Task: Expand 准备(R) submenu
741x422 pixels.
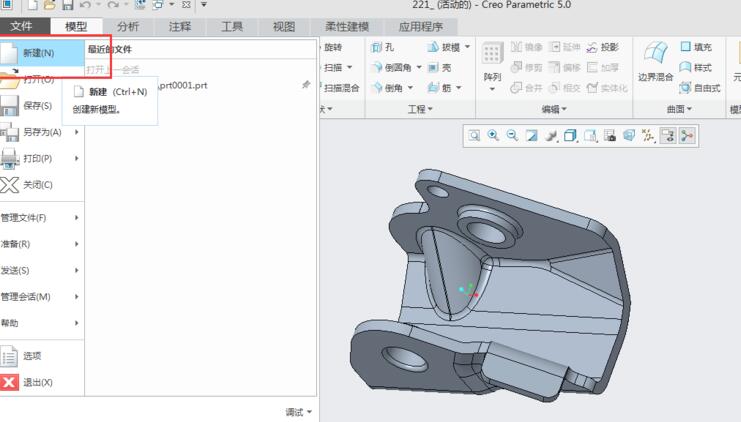Action: (x=42, y=244)
